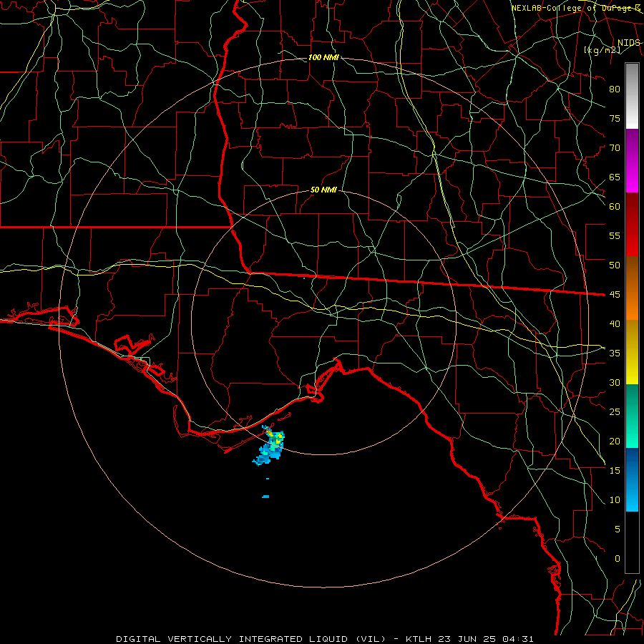Click the "70" value on the VIL scale
This screenshot has width=644, height=644.
tap(615, 148)
